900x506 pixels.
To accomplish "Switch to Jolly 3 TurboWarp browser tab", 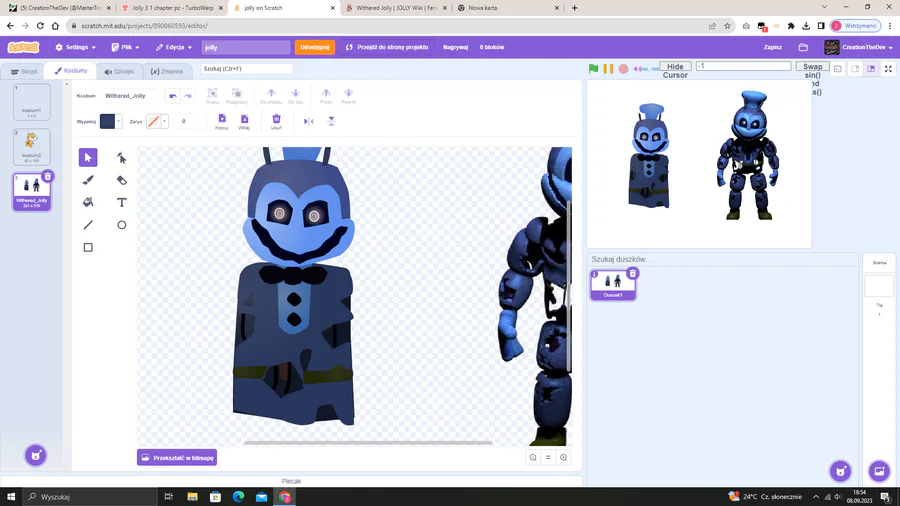I will coord(173,8).
